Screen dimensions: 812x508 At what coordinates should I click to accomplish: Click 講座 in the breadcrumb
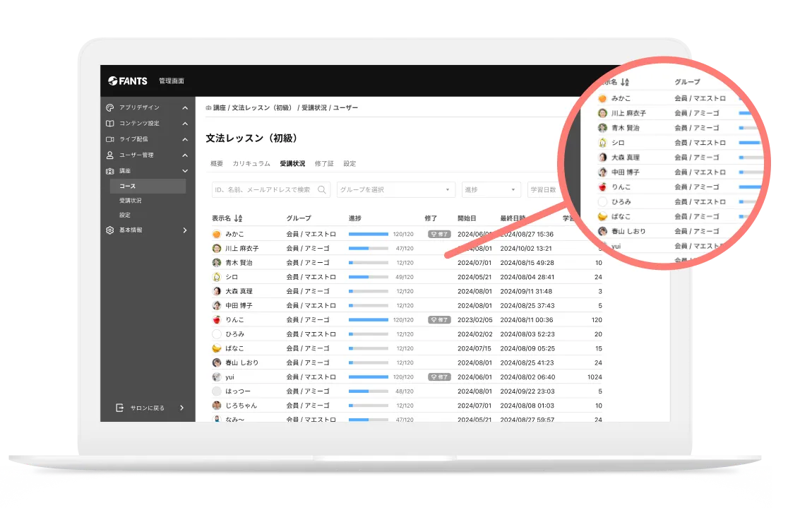click(x=219, y=108)
